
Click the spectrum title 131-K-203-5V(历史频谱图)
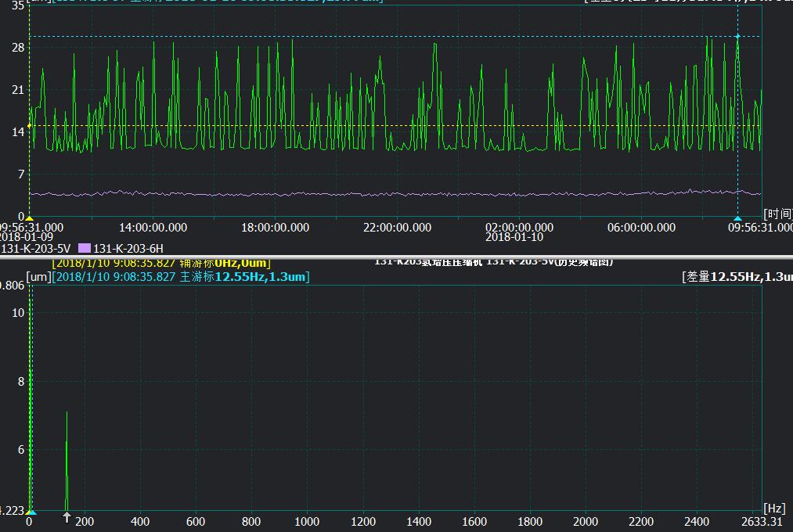[550, 262]
